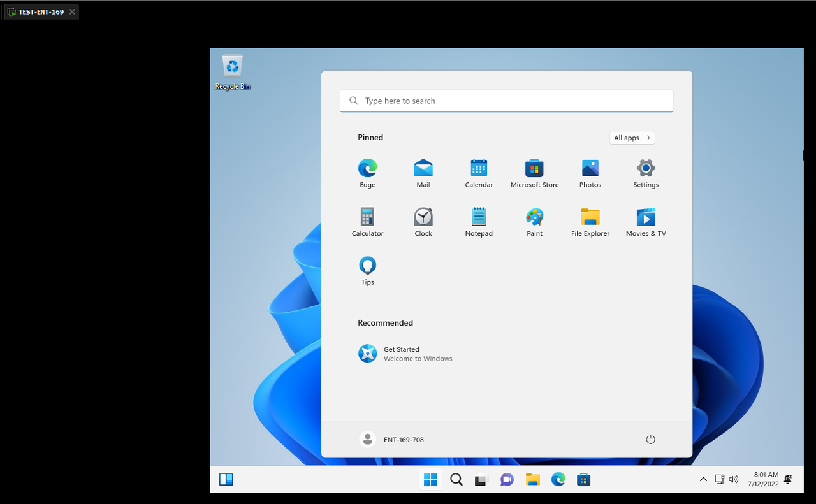Screen dimensions: 816x504
Task: Open Task View on the taskbar
Action: (481, 479)
